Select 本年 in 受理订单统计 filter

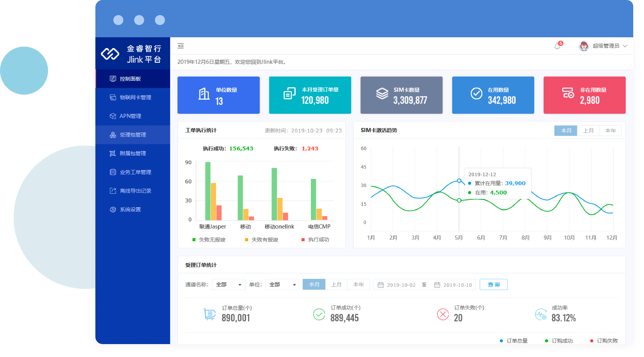358,285
